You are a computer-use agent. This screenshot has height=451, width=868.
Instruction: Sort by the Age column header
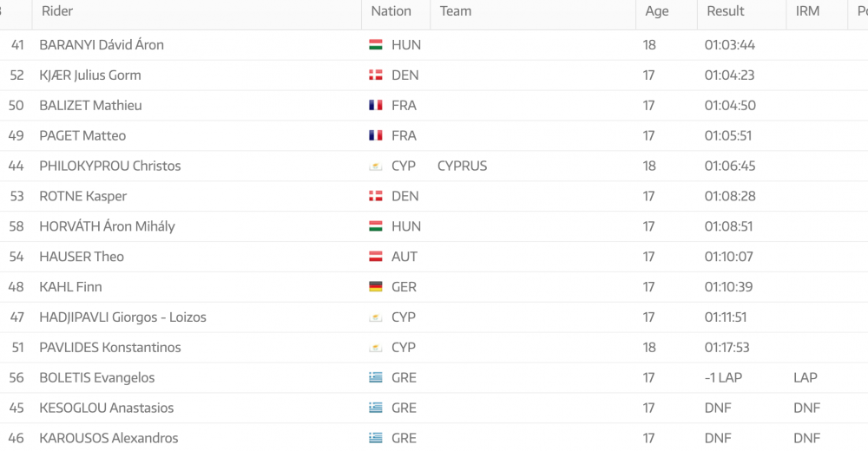pyautogui.click(x=657, y=11)
